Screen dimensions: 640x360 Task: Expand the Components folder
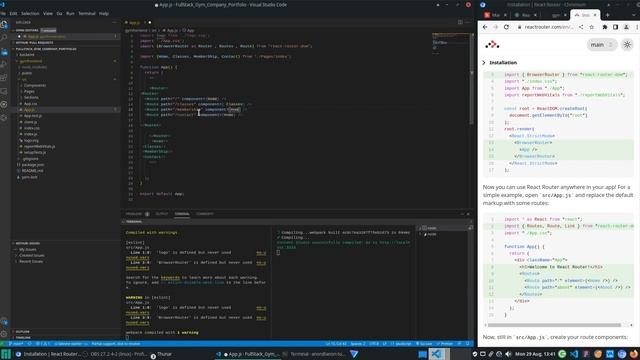(x=34, y=85)
